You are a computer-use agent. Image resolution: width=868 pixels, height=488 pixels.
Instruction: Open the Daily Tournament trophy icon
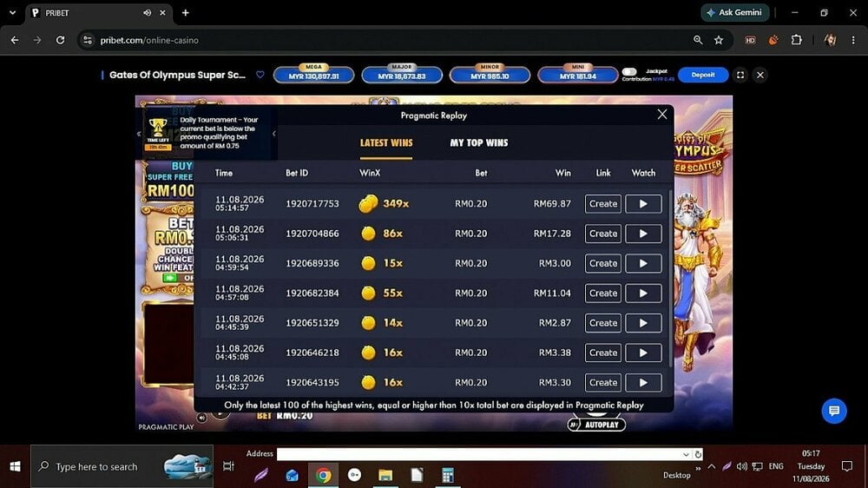(158, 128)
